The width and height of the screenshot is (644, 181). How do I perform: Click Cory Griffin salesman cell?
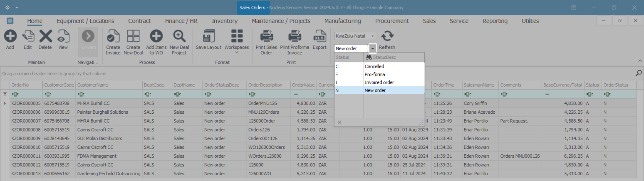point(480,103)
